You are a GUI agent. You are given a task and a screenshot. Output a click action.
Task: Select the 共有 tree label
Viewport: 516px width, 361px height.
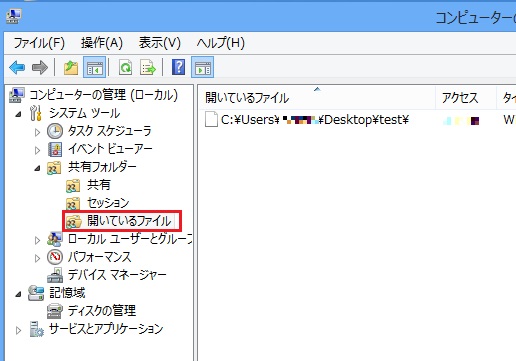tap(99, 185)
